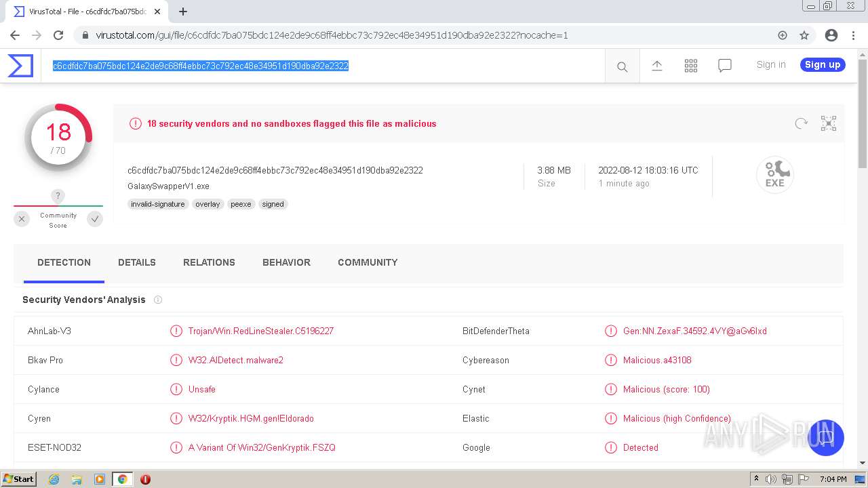Click the Gen:NN.ZexaF BitDefenderTheta result

click(x=695, y=331)
